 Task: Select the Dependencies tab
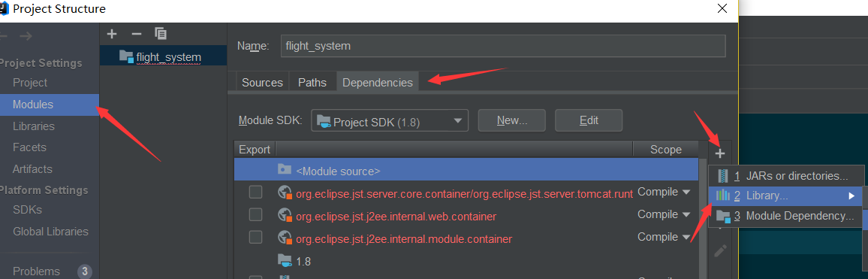(x=378, y=82)
